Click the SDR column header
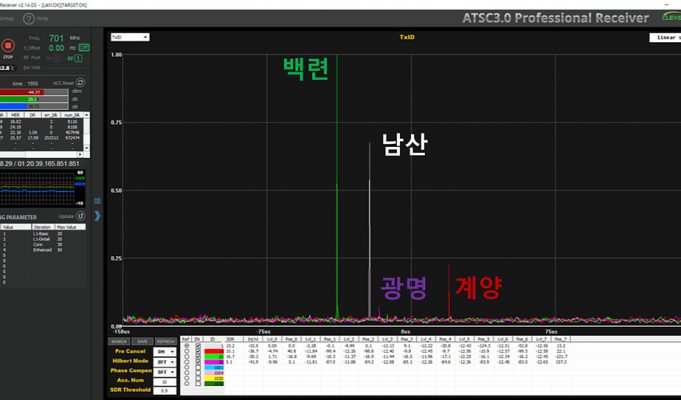Image resolution: width=681 pixels, height=400 pixels. [x=230, y=339]
